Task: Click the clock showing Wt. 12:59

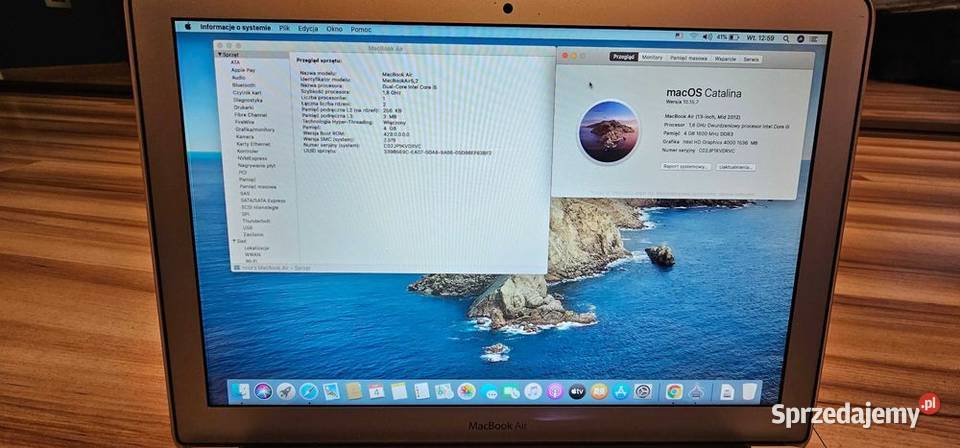Action: 760,37
